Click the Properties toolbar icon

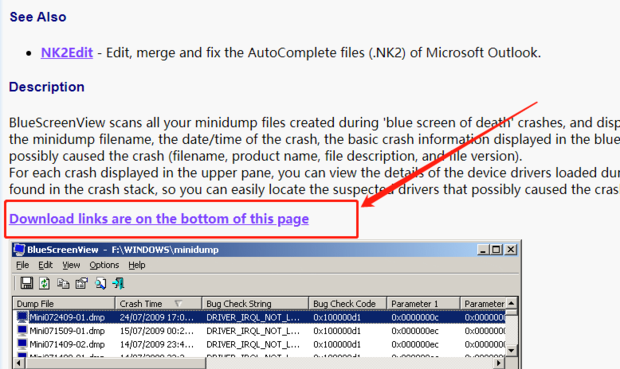[x=81, y=283]
